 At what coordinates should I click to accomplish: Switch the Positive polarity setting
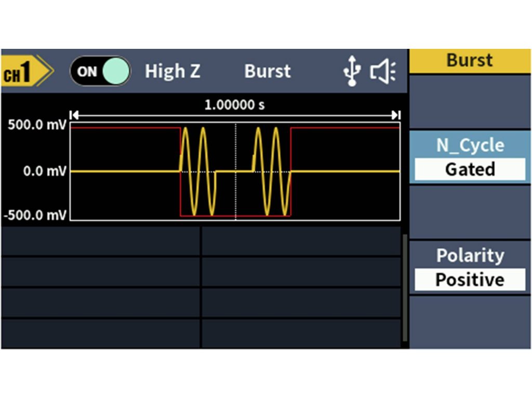pyautogui.click(x=470, y=280)
